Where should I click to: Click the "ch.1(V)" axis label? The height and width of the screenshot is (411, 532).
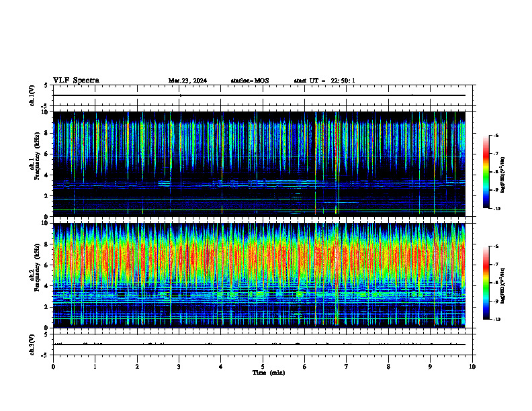tap(32, 95)
